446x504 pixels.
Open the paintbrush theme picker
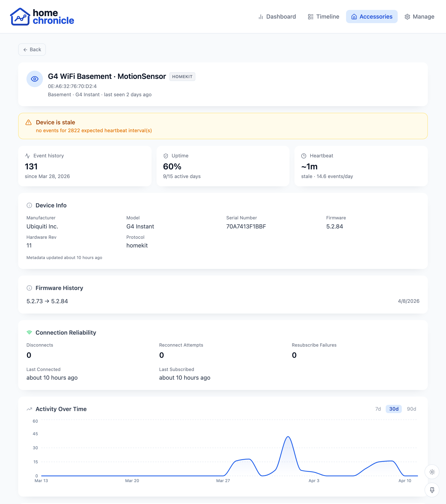[432, 490]
